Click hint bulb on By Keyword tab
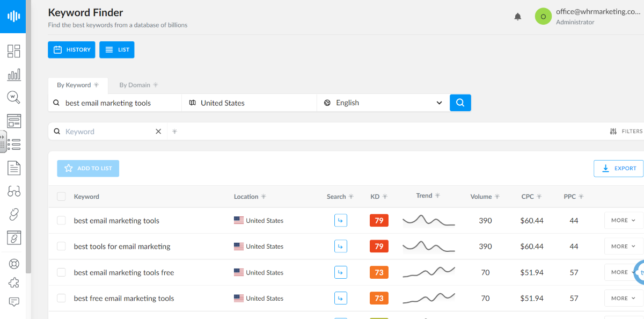 [97, 85]
